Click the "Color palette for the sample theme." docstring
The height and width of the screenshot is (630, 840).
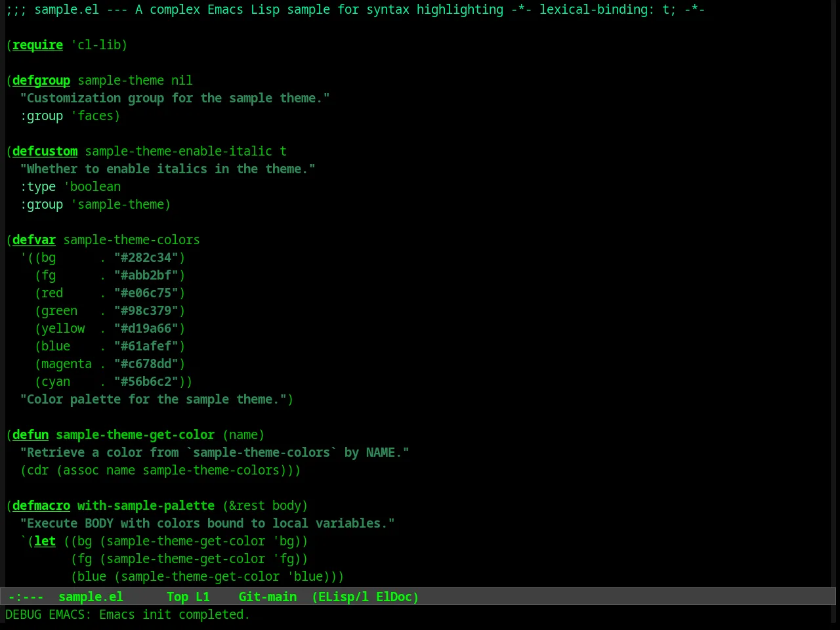[153, 399]
